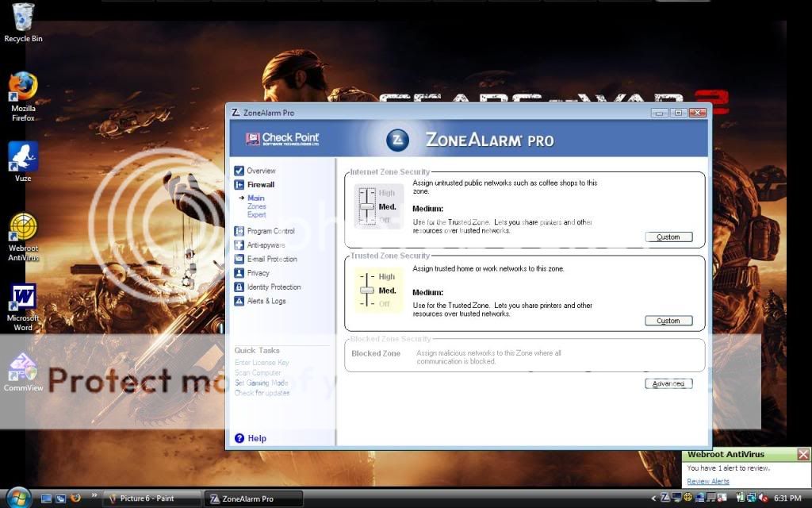Screen dimensions: 812x508
Task: Click Set Gaming Mode quick task
Action: tap(261, 383)
